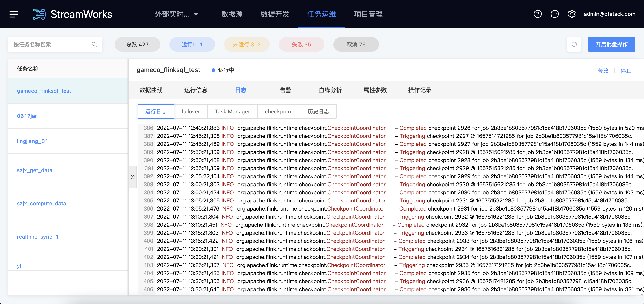Switch to the 操作记录 tab
This screenshot has height=304, width=644.
(420, 90)
